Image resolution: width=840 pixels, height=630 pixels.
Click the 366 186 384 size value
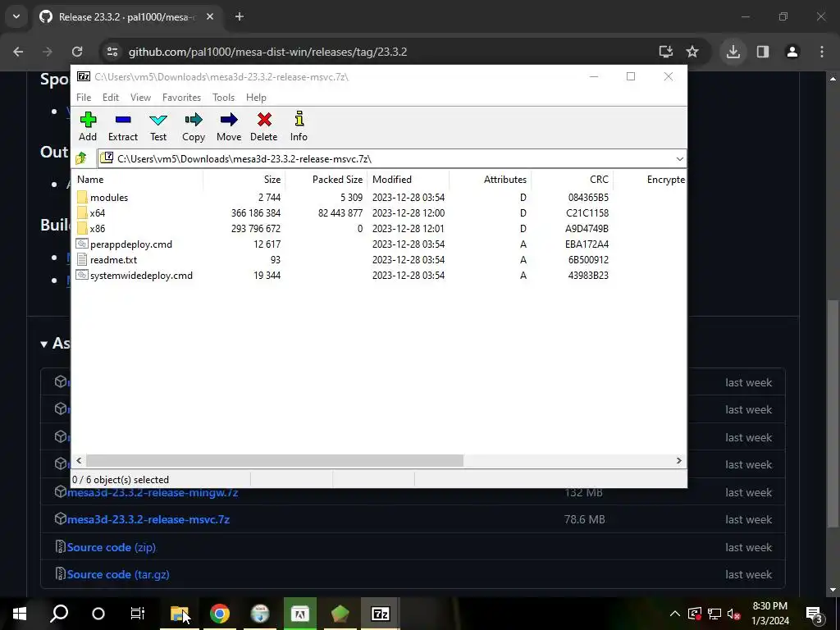coord(256,212)
